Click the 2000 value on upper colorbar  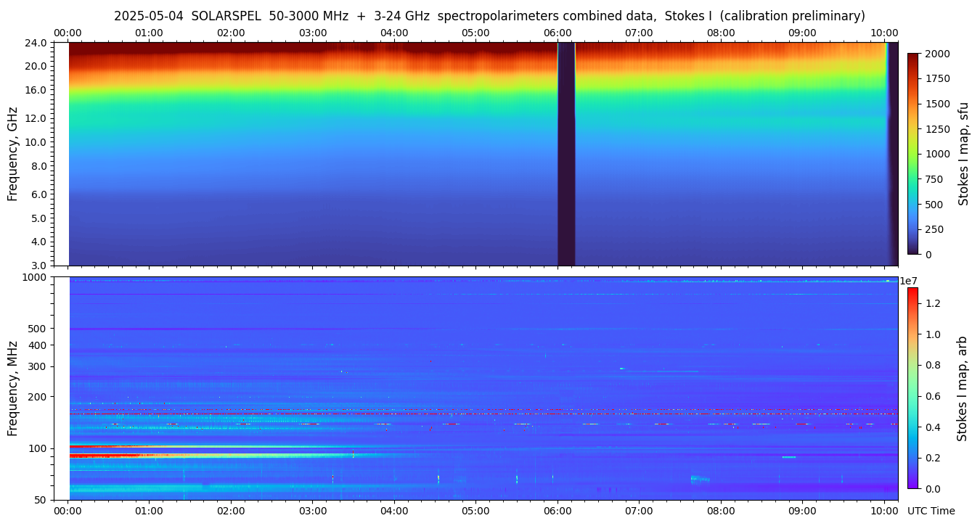[x=936, y=54]
